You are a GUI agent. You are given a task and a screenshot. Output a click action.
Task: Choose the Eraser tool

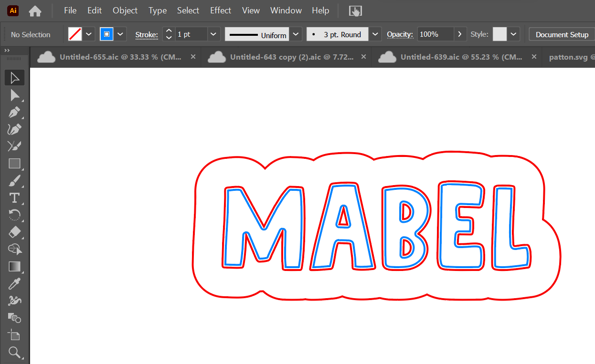14,232
